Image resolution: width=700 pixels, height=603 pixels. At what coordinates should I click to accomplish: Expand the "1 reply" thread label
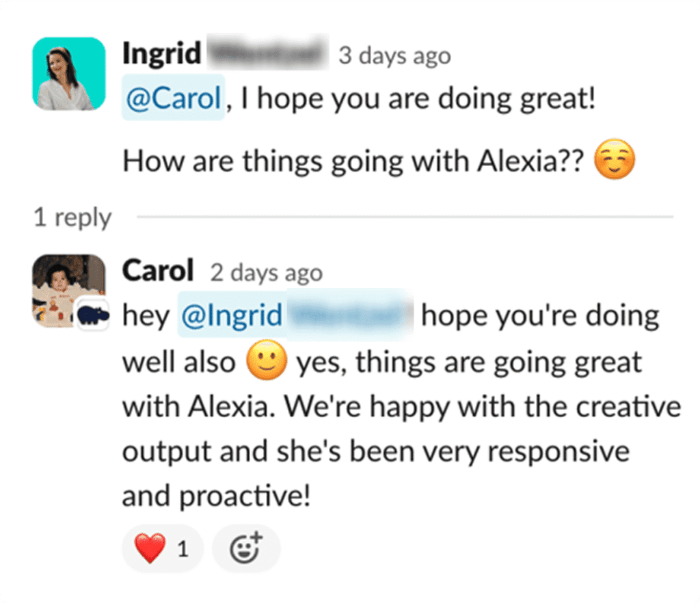[72, 217]
